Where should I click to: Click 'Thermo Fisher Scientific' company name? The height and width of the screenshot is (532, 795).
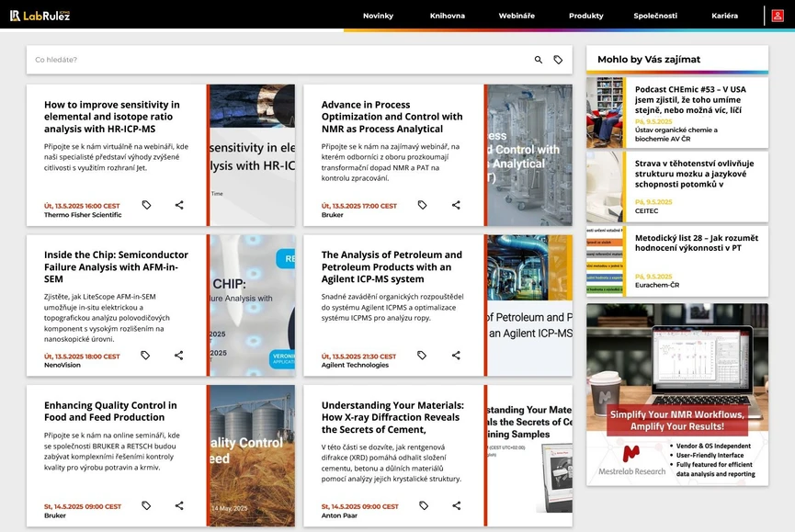[x=83, y=215]
